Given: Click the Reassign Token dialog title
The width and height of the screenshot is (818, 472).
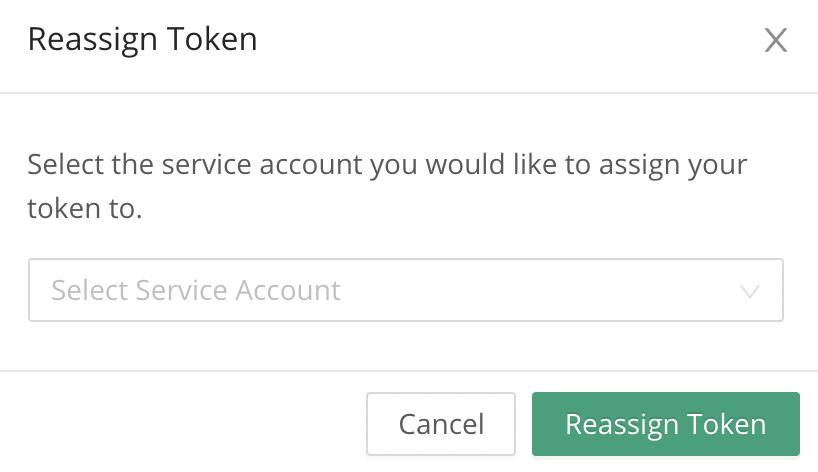Looking at the screenshot, I should (x=142, y=40).
